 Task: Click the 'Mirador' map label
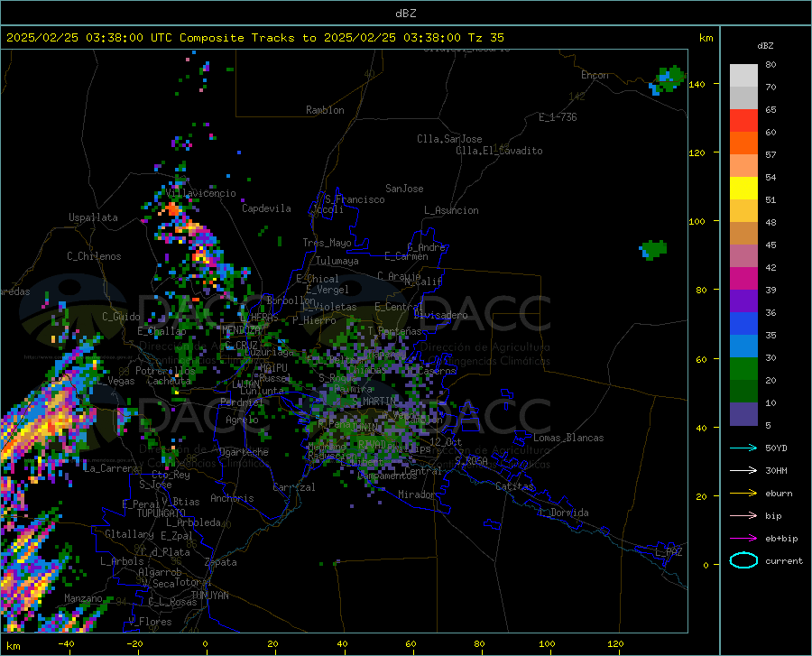coord(417,494)
